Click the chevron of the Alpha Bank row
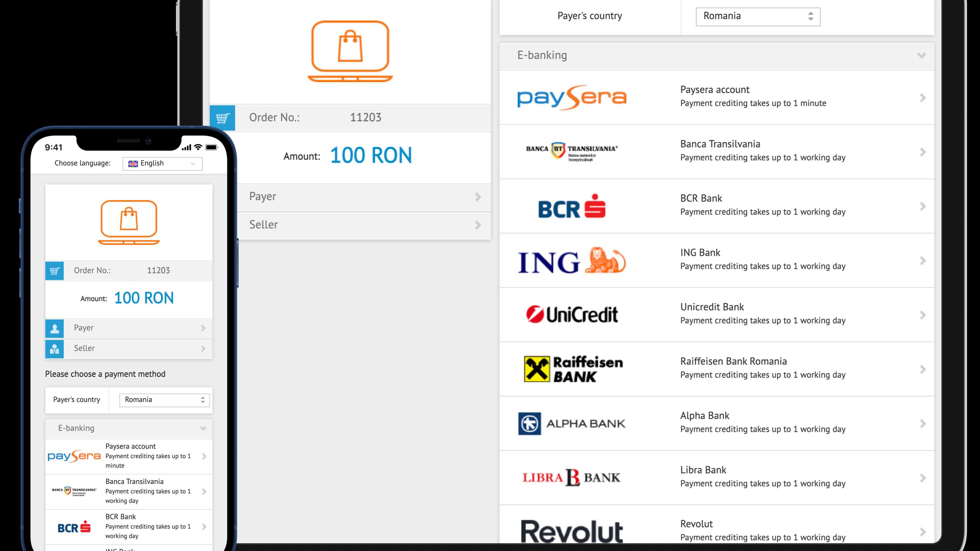Viewport: 980px width, 551px height. [923, 424]
